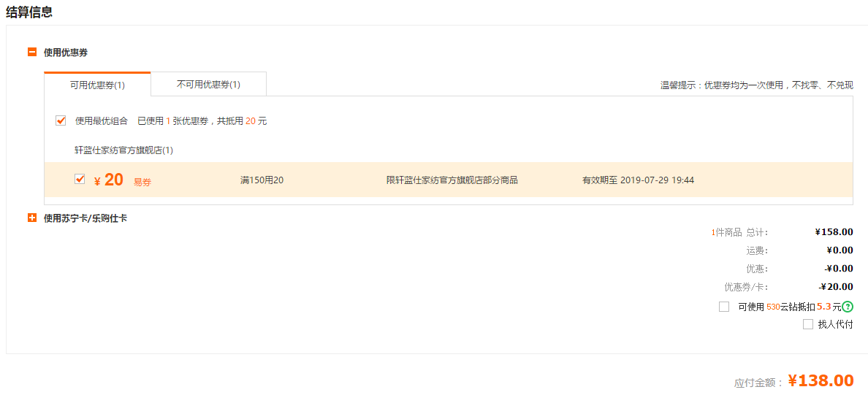The width and height of the screenshot is (868, 395).
Task: Enable the 530云钻抵扣 checkbox
Action: tap(724, 307)
